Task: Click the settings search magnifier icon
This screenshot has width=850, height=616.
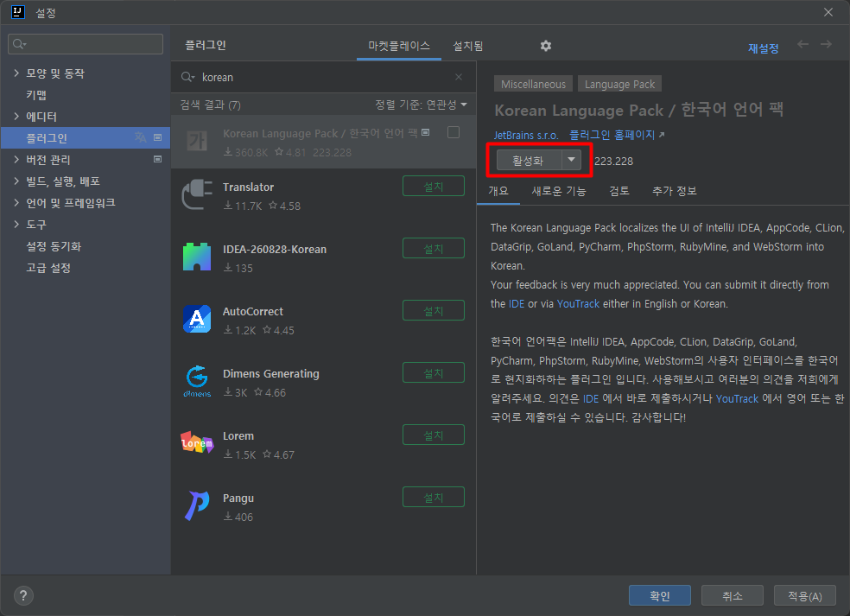Action: (x=20, y=44)
